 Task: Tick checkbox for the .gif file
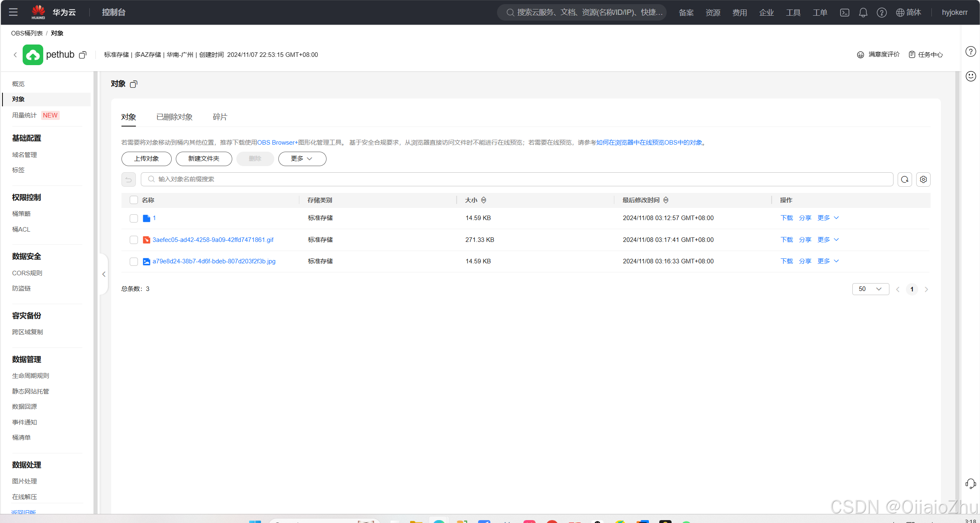[133, 240]
